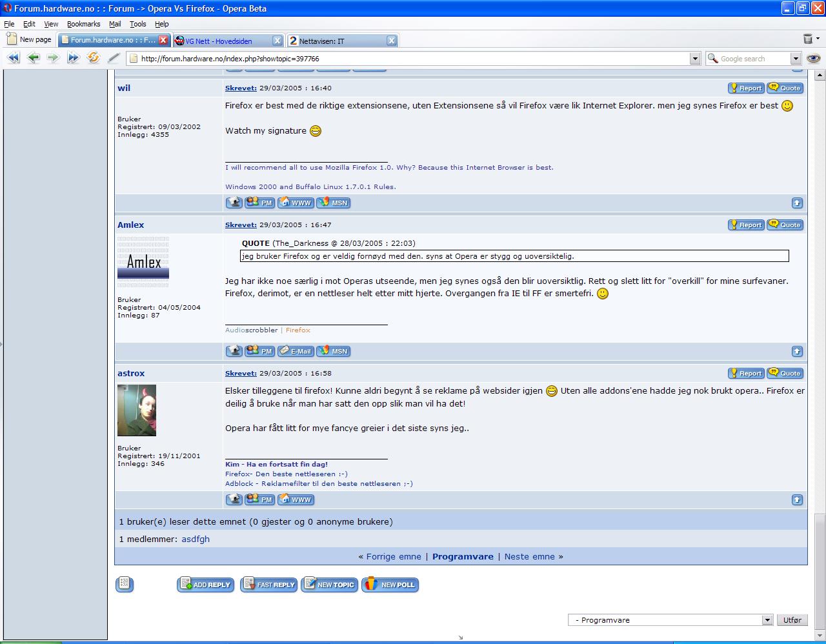Image resolution: width=826 pixels, height=644 pixels.
Task: Click the eye icon right of the search box
Action: (x=814, y=59)
